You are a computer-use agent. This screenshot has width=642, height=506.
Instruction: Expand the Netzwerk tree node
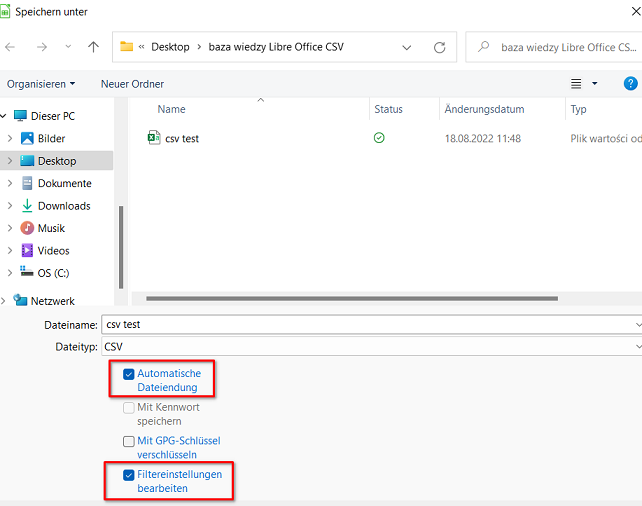(x=3, y=301)
